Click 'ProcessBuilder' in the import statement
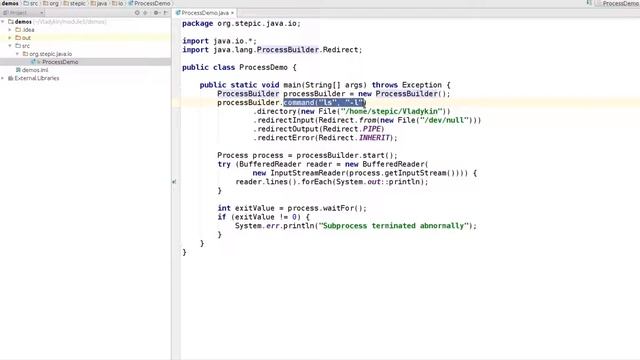 288,50
